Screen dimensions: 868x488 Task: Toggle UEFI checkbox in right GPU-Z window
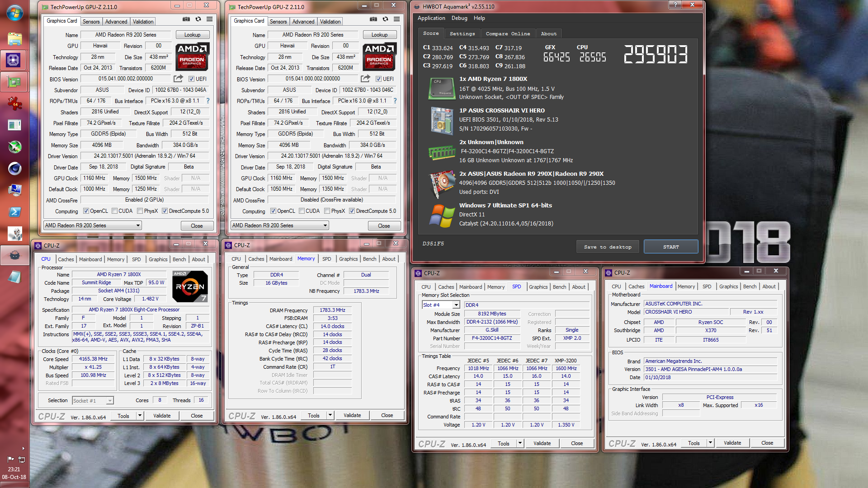[x=378, y=79]
